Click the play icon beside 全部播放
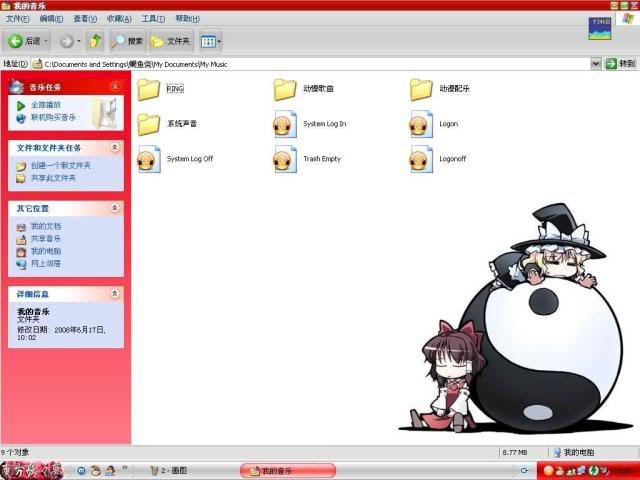This screenshot has height=480, width=640. click(x=21, y=106)
